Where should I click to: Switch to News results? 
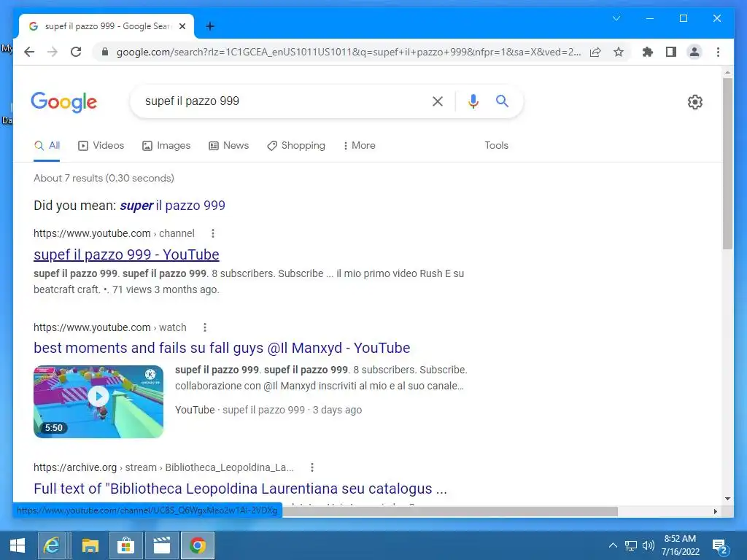(x=228, y=145)
